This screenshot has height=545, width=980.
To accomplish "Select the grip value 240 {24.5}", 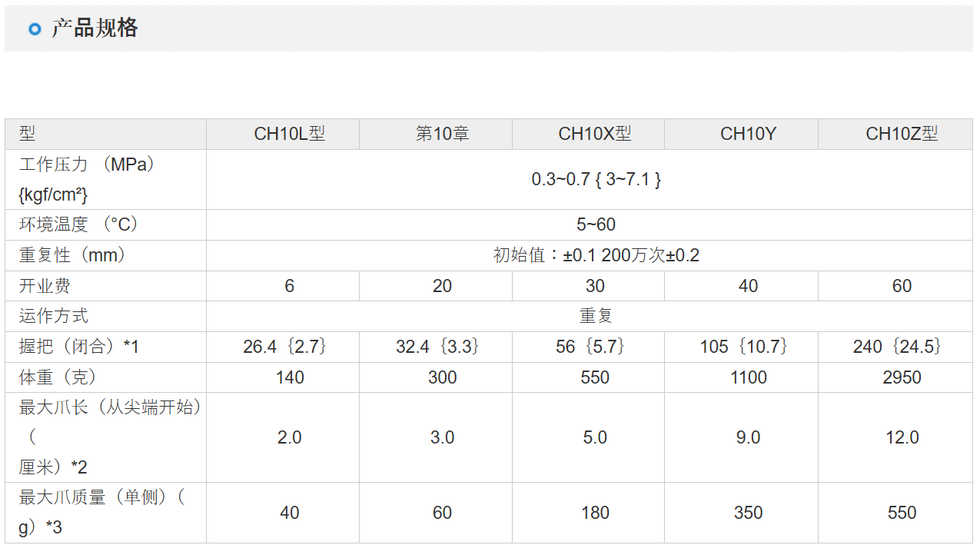I will [x=902, y=347].
